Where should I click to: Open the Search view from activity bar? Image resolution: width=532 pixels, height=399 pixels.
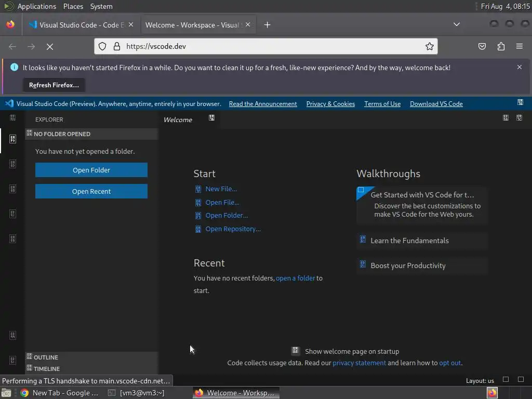click(12, 164)
